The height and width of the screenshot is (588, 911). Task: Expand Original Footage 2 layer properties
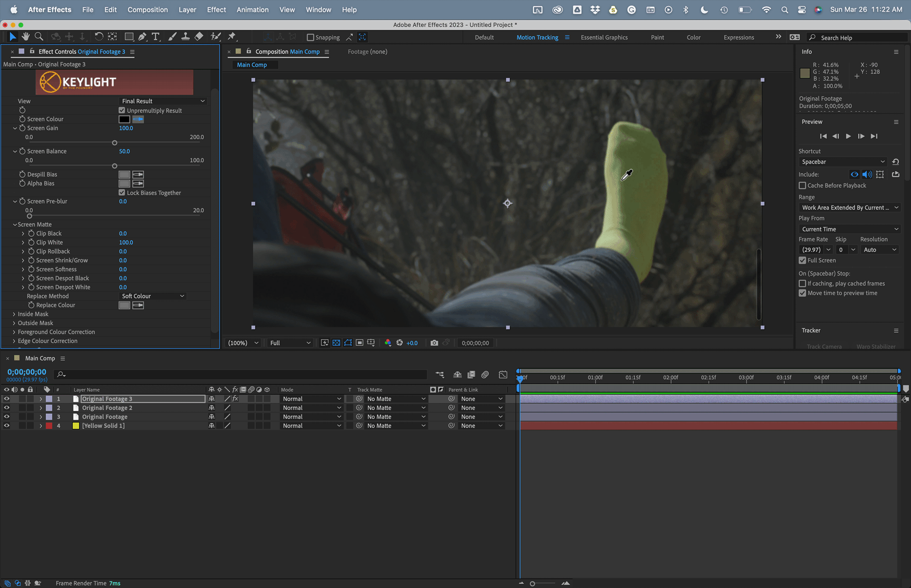click(41, 408)
